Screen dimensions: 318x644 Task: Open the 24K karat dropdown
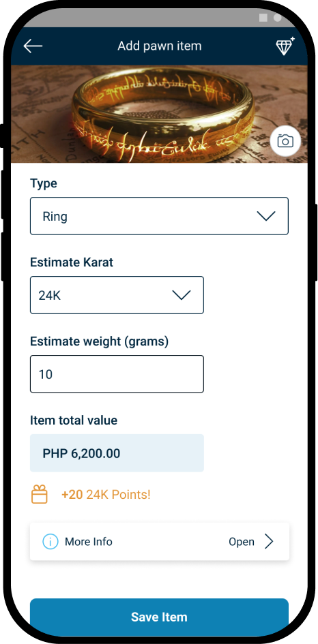(x=117, y=295)
